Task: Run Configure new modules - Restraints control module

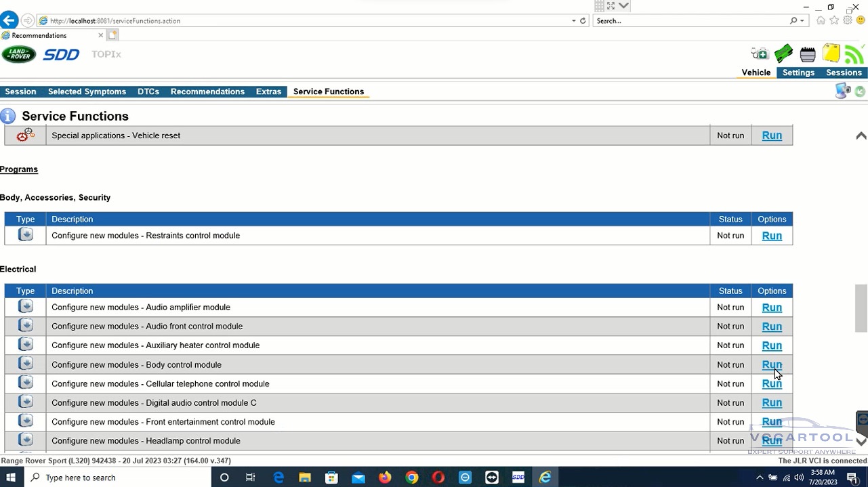Action: click(x=772, y=236)
